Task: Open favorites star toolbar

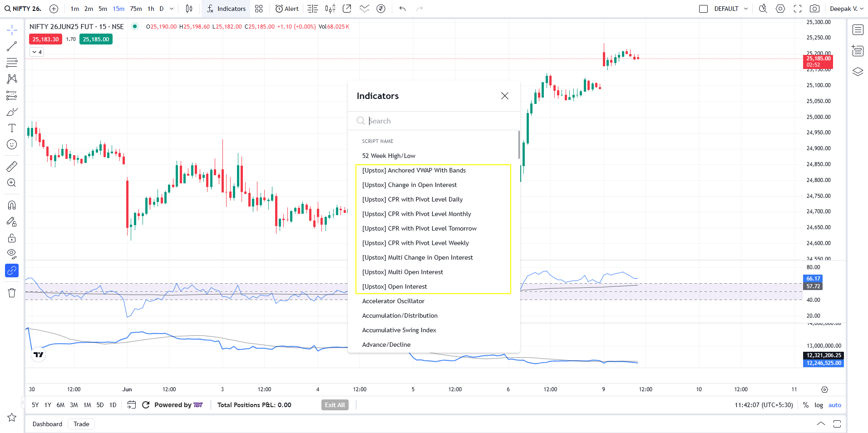Action: [12, 417]
